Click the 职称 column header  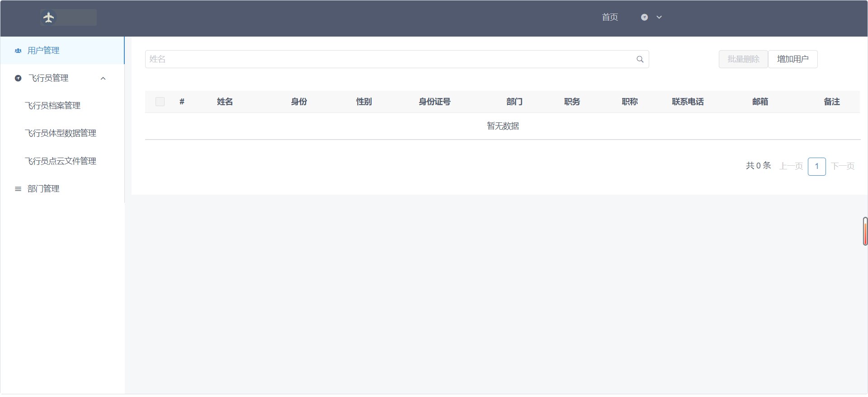pos(630,102)
